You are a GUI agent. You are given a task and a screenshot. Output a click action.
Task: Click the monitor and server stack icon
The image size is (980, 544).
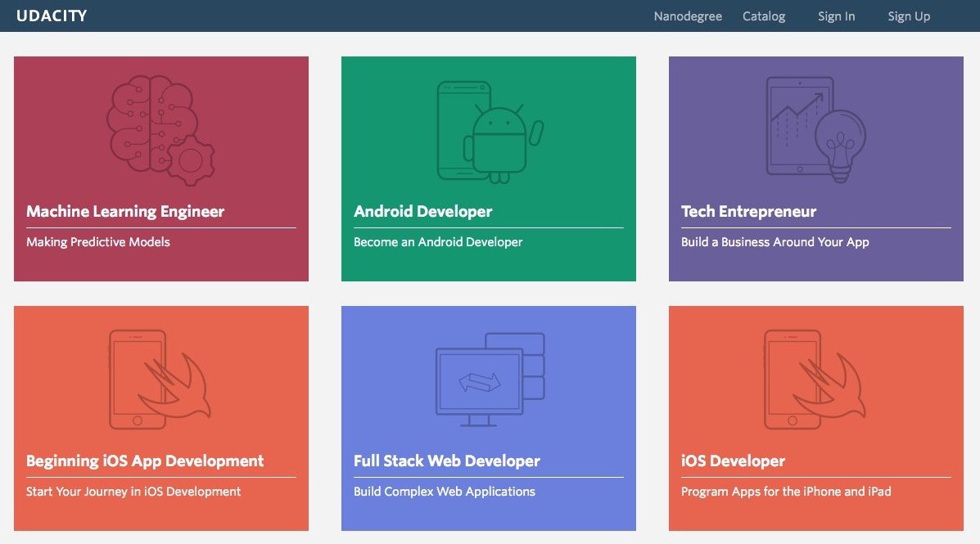click(x=489, y=380)
